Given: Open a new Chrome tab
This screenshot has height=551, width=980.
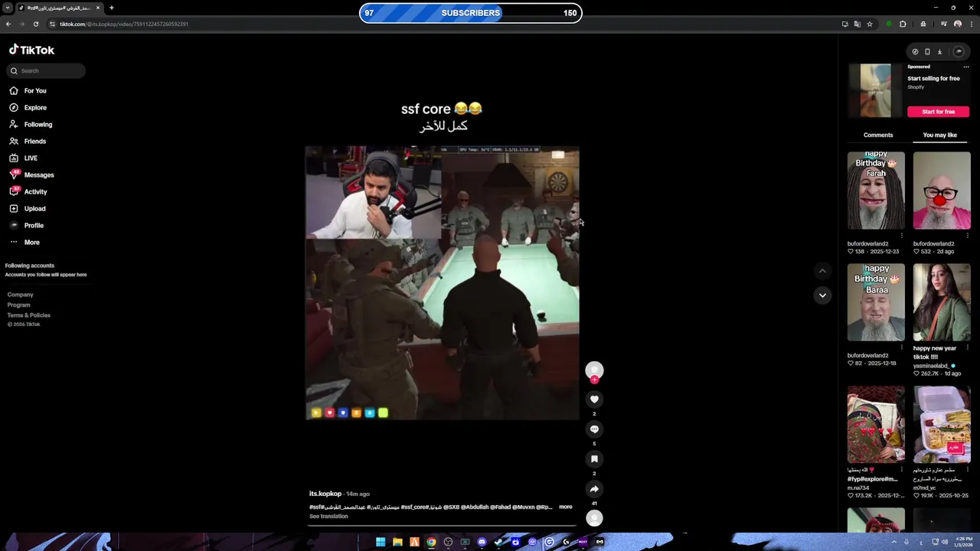Looking at the screenshot, I should point(111,8).
